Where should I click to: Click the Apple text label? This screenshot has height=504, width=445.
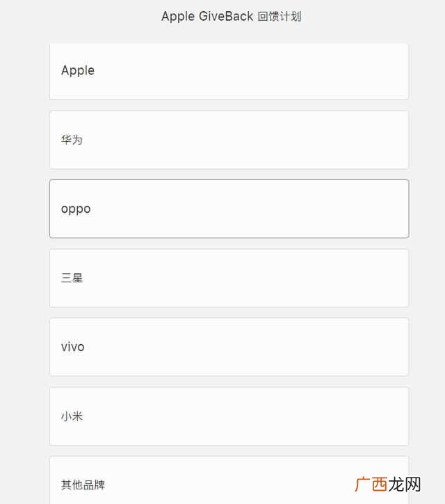78,71
